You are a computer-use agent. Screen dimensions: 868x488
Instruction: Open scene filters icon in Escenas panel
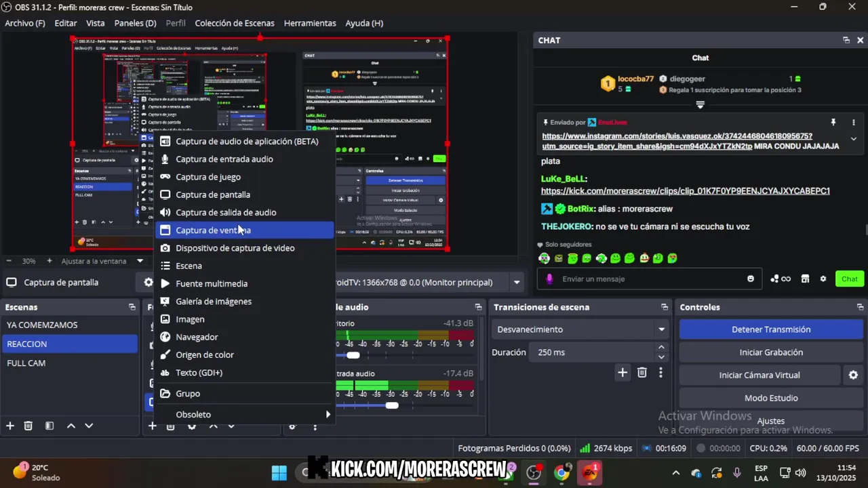(50, 426)
